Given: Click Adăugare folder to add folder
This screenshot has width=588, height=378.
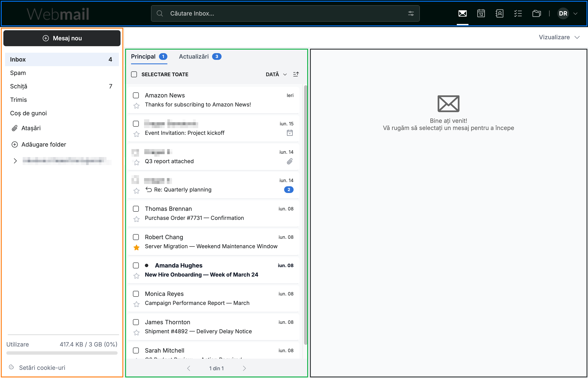Looking at the screenshot, I should pos(39,144).
